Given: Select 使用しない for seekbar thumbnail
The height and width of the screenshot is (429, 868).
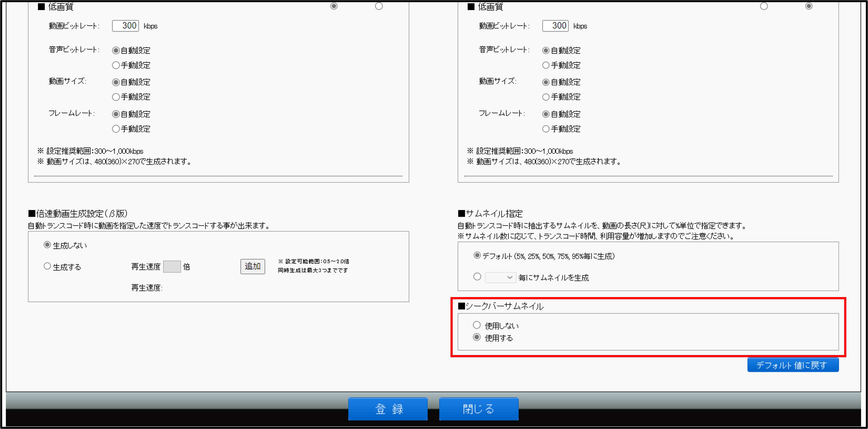Looking at the screenshot, I should pyautogui.click(x=477, y=325).
